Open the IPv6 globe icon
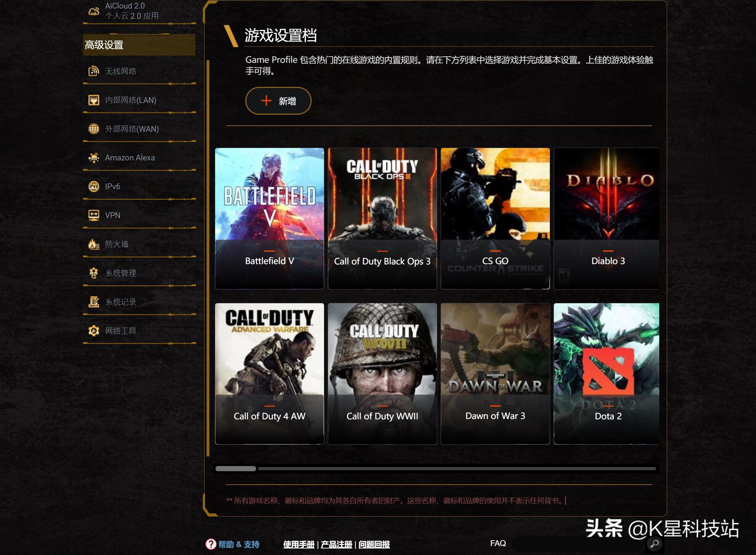Image resolution: width=756 pixels, height=555 pixels. pos(94,186)
